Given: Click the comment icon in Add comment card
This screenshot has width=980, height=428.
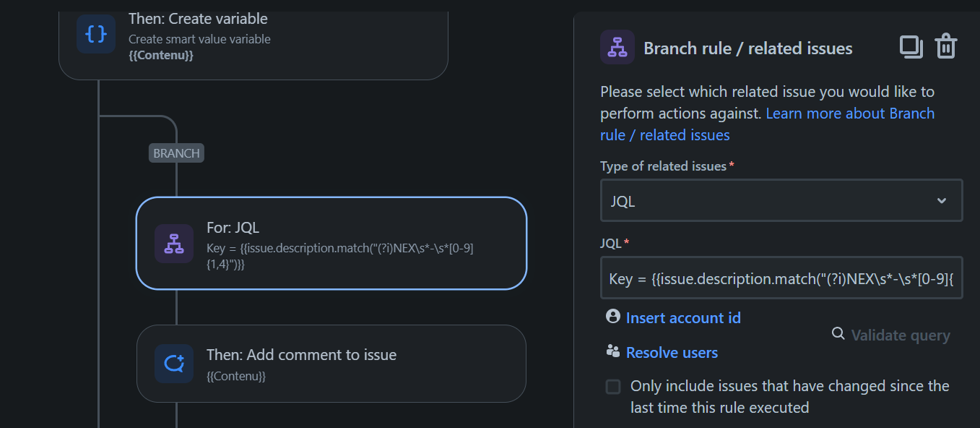Looking at the screenshot, I should (174, 363).
